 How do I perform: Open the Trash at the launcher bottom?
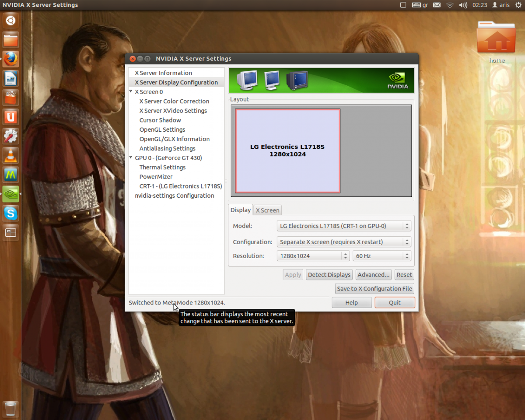[11, 409]
